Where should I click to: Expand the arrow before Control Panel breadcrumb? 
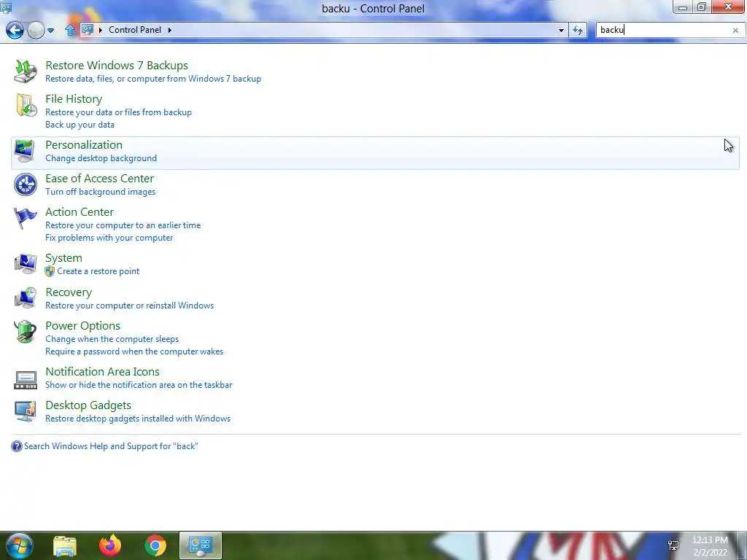pos(101,30)
